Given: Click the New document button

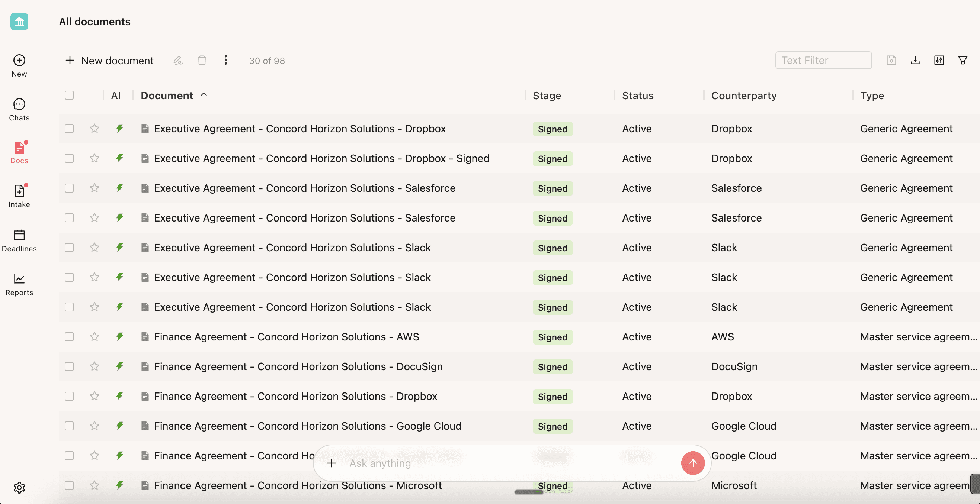Looking at the screenshot, I should point(109,61).
